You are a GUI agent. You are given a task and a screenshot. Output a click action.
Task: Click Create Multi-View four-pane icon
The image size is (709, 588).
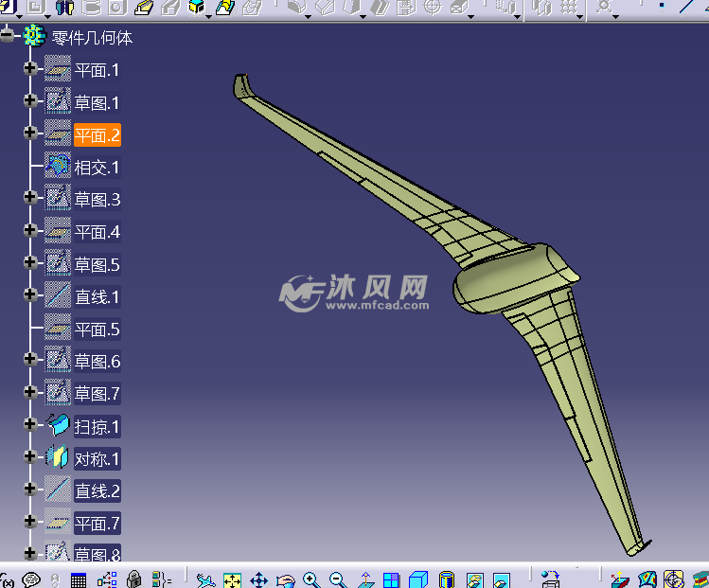point(392,580)
